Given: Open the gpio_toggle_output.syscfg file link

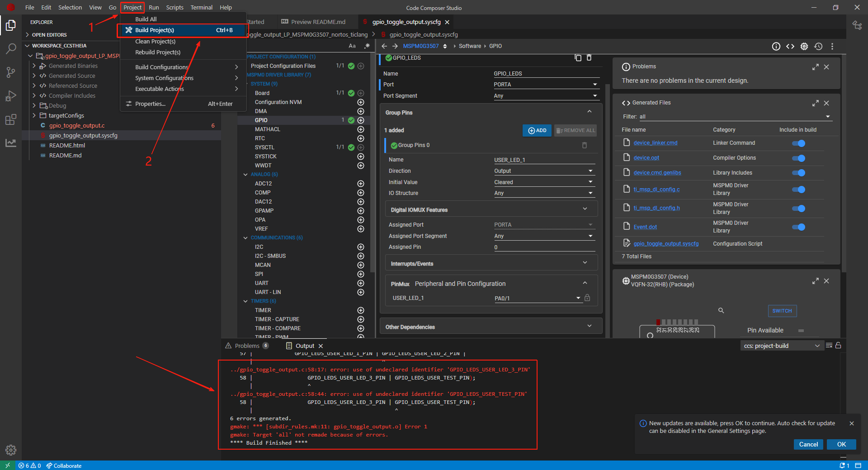Looking at the screenshot, I should [x=665, y=244].
